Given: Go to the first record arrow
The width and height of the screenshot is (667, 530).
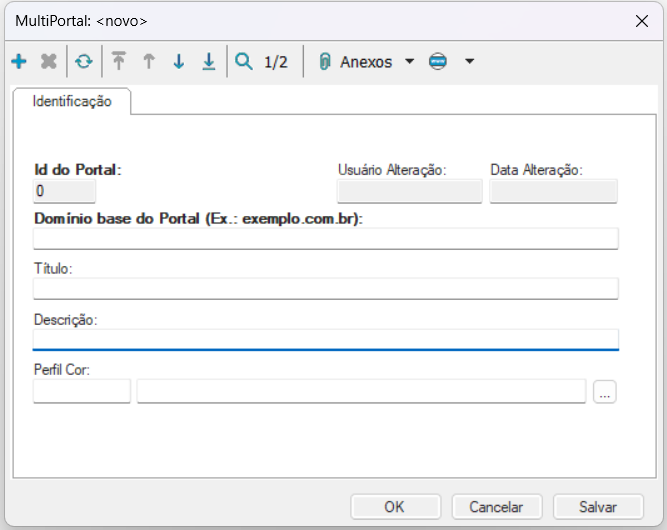Looking at the screenshot, I should (x=119, y=62).
